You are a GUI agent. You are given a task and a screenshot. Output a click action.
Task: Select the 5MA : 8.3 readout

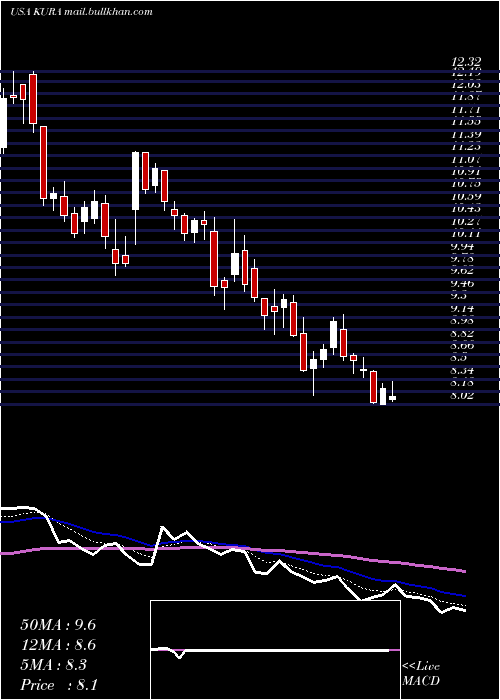(54, 665)
